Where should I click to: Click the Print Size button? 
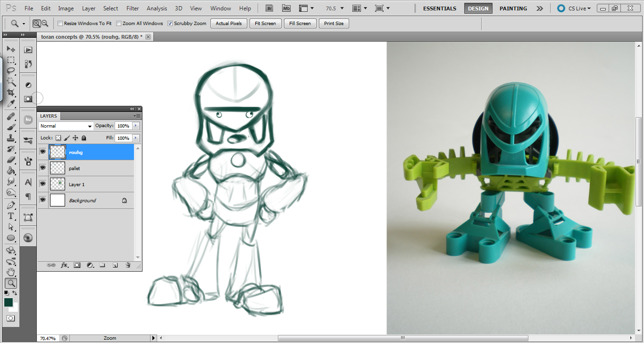pos(334,23)
